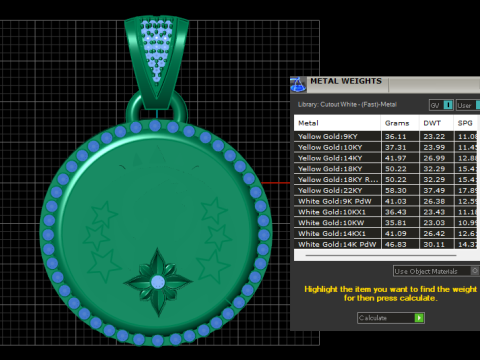Click the metal table horizontal scrollbar

[x=381, y=255]
